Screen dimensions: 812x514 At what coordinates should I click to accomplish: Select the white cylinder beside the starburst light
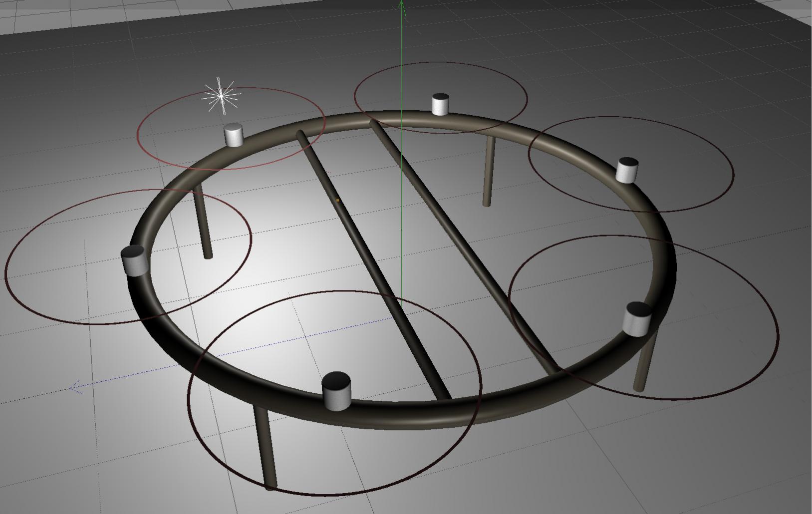pos(234,135)
